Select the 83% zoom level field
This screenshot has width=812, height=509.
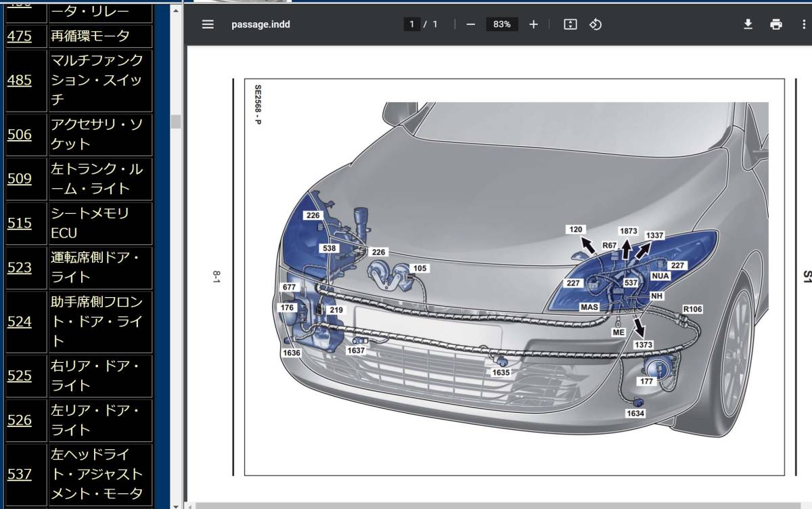501,24
